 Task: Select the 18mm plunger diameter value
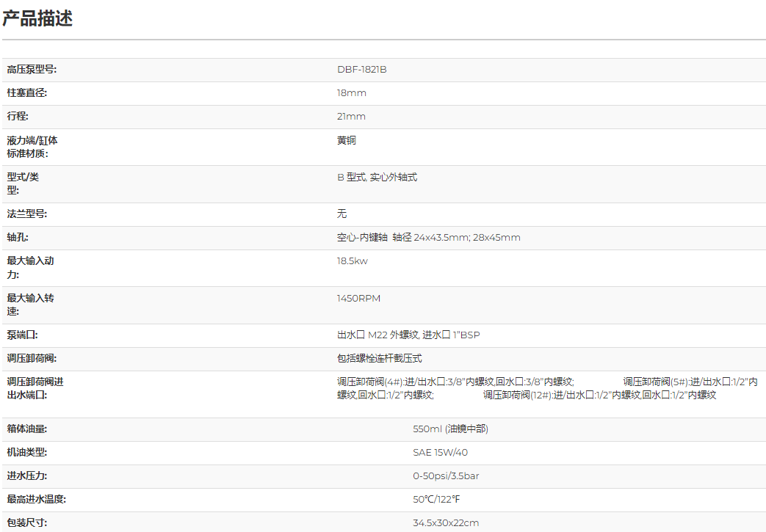(x=351, y=93)
